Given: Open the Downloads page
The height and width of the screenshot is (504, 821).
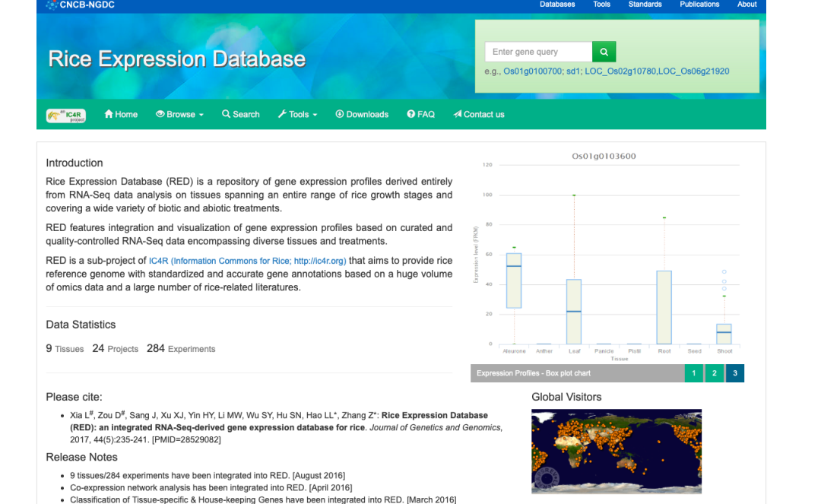Looking at the screenshot, I should pyautogui.click(x=362, y=115).
